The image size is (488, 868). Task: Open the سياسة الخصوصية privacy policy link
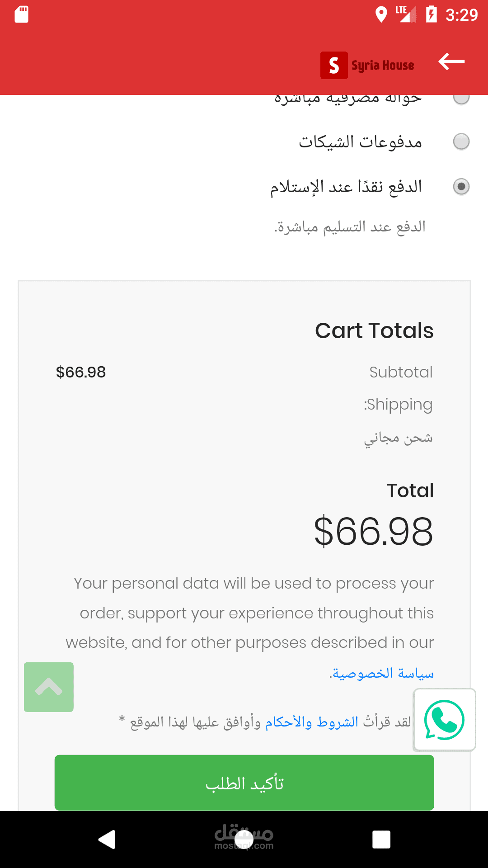coord(382,674)
